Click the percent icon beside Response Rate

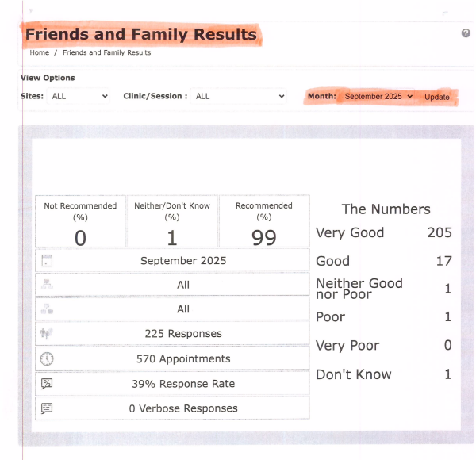click(x=47, y=384)
